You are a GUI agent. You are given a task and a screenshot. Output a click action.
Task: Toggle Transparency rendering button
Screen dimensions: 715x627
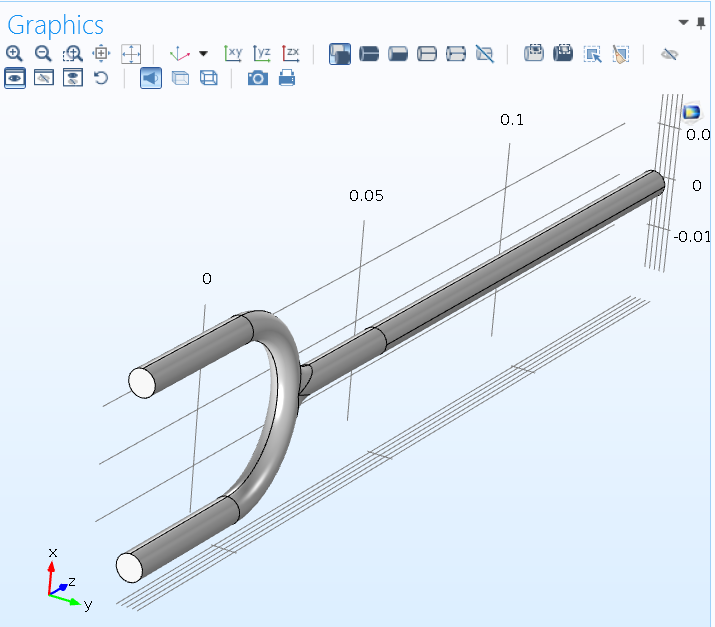click(180, 78)
